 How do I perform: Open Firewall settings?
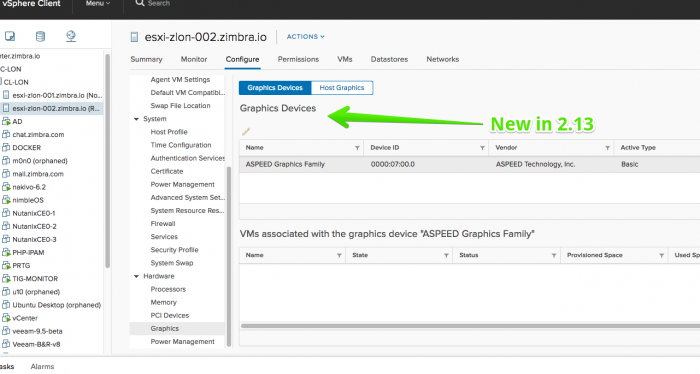pos(162,224)
